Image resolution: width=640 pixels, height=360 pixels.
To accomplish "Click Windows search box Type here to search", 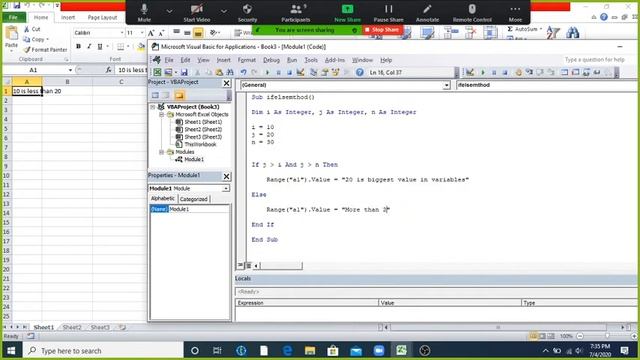I will tap(102, 351).
